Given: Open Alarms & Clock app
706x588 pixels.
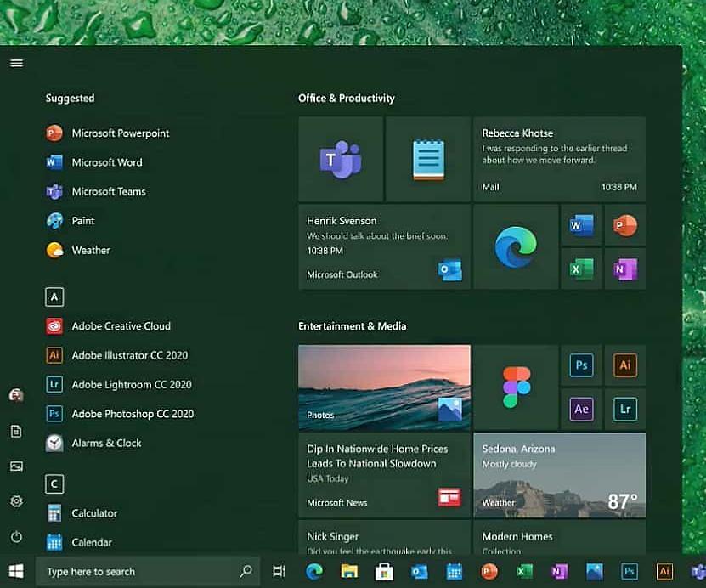Looking at the screenshot, I should pyautogui.click(x=93, y=443).
